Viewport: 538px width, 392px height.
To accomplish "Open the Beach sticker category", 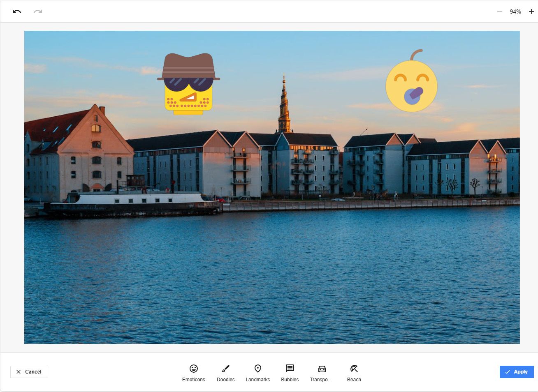I will 354,373.
